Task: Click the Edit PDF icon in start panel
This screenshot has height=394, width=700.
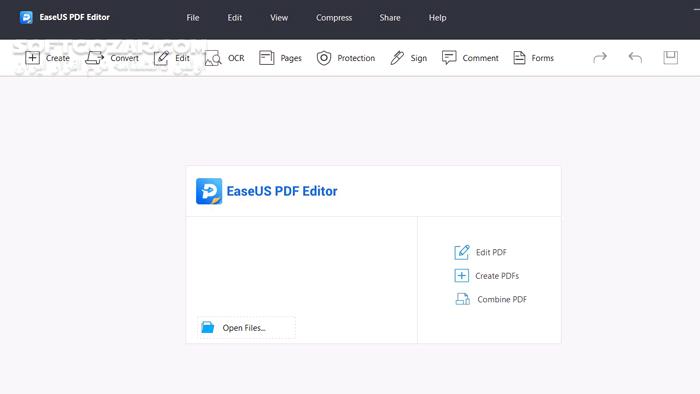Action: point(462,252)
